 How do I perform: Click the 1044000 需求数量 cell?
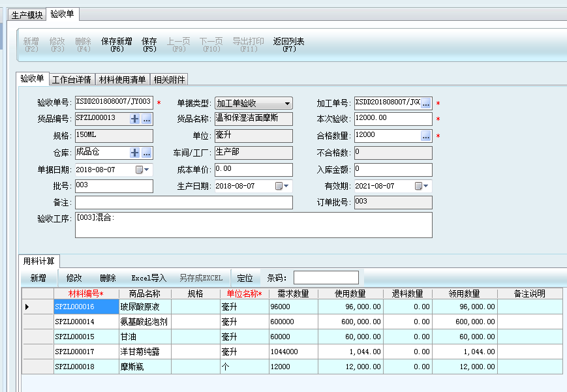pyautogui.click(x=294, y=352)
